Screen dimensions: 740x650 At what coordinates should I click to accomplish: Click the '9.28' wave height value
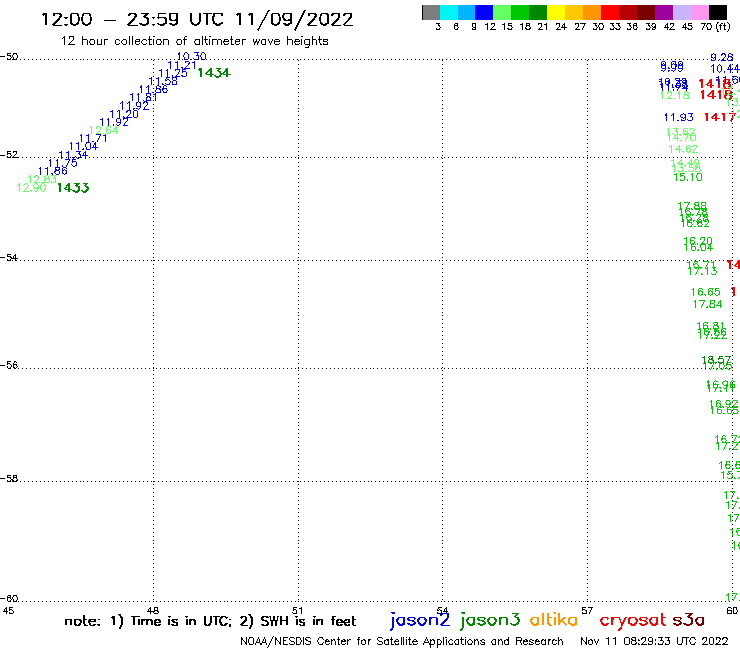point(722,57)
